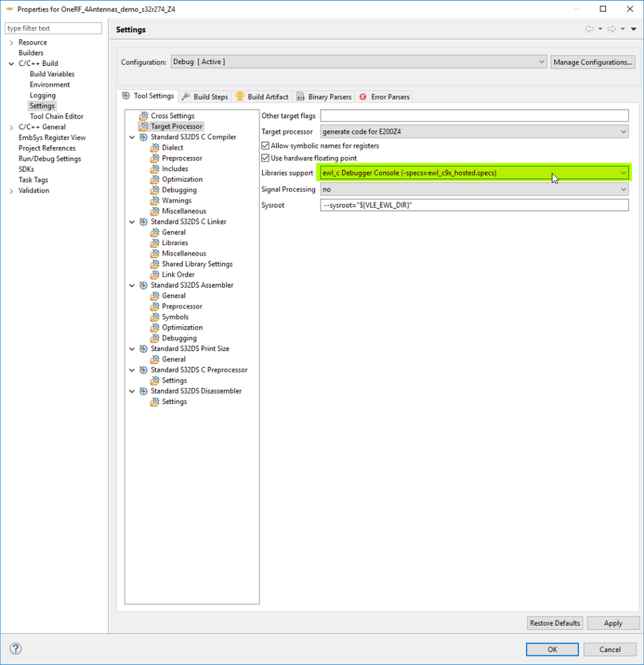Viewport: 644px width, 665px height.
Task: Select Logging in sidebar
Action: click(43, 95)
